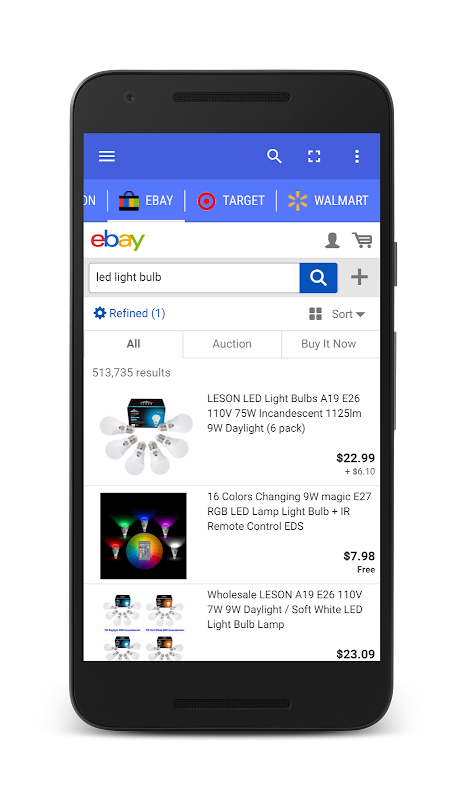Switch to grid view layout
Screen dimensions: 466x800
coord(315,314)
